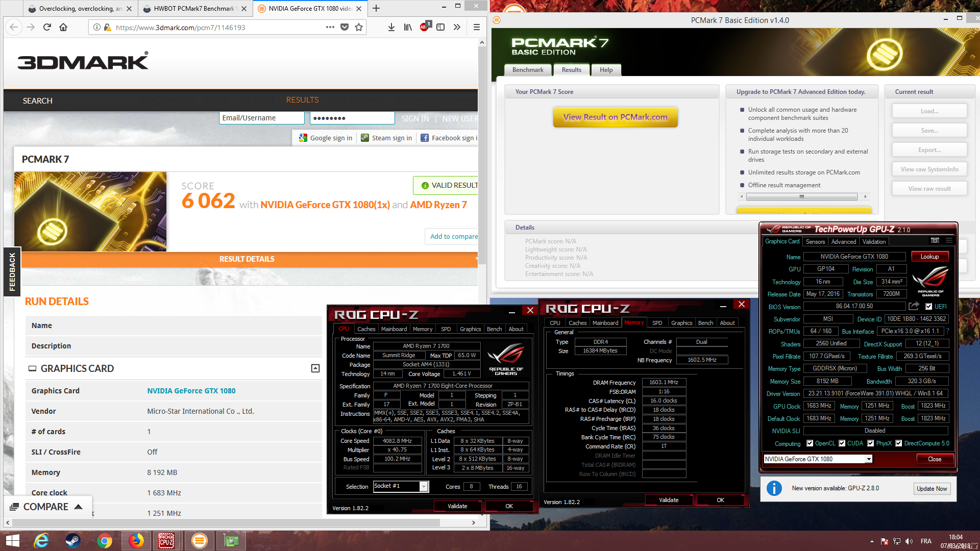
Task: Open SPD tab in right CPU-Z window
Action: (x=657, y=323)
